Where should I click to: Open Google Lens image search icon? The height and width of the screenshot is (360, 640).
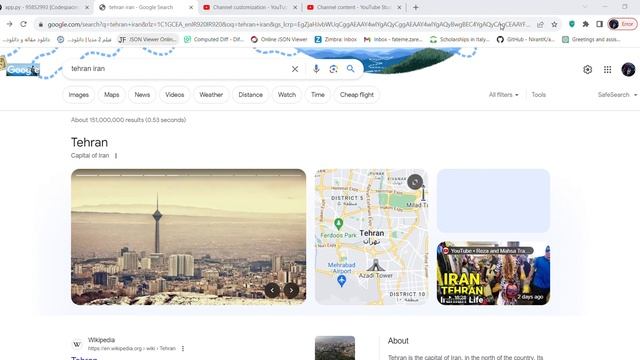click(333, 69)
